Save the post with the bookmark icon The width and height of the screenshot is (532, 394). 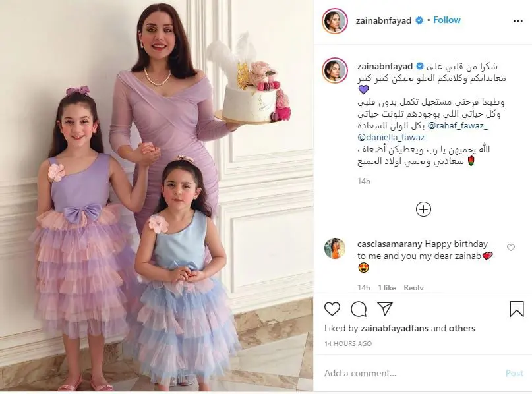[516, 309]
